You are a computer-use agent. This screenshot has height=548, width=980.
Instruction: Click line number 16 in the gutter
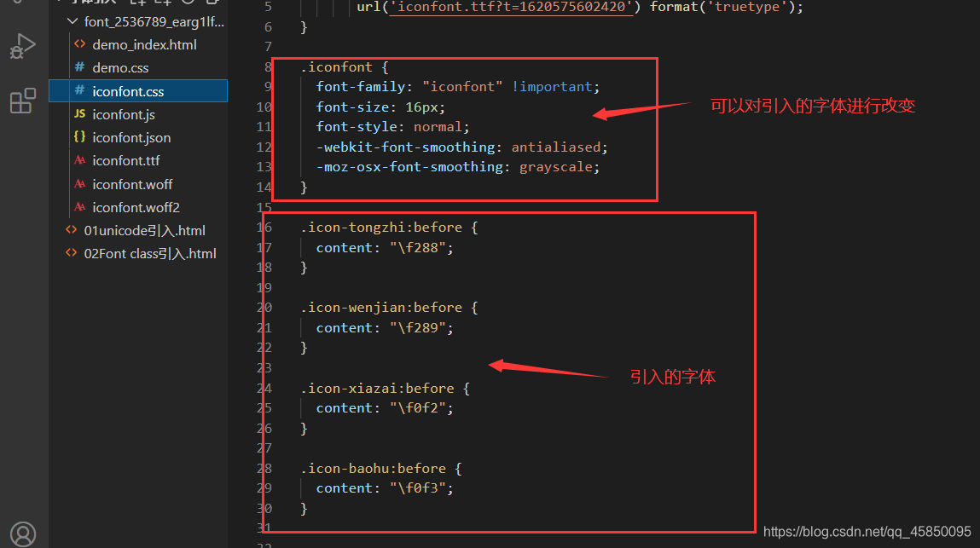pyautogui.click(x=264, y=228)
